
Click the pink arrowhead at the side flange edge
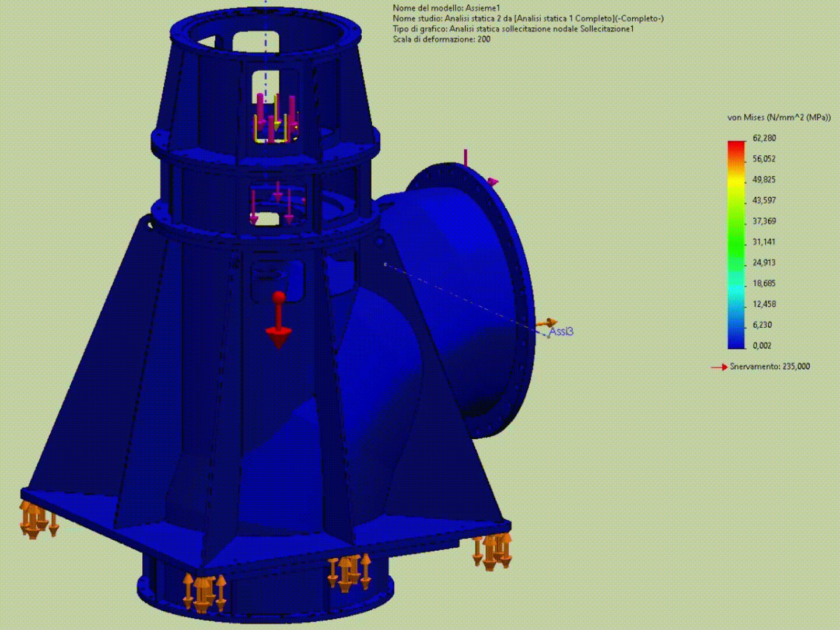tap(494, 182)
